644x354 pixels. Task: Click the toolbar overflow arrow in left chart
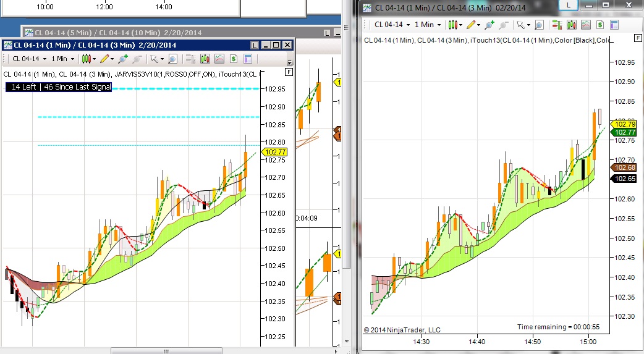(x=290, y=62)
